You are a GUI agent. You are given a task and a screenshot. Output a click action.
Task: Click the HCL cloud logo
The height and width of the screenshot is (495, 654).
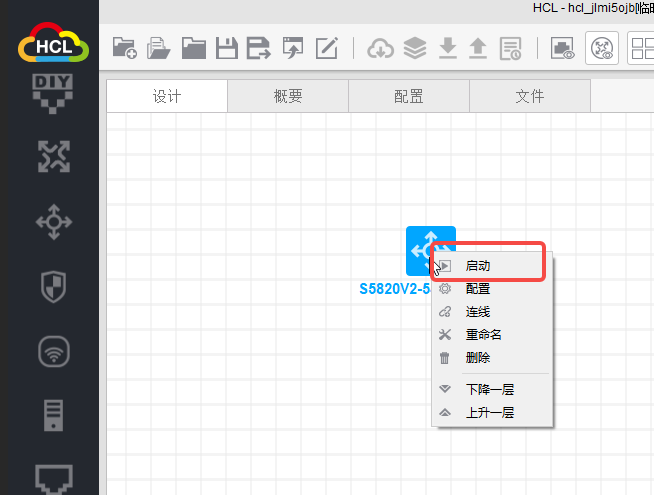click(53, 44)
